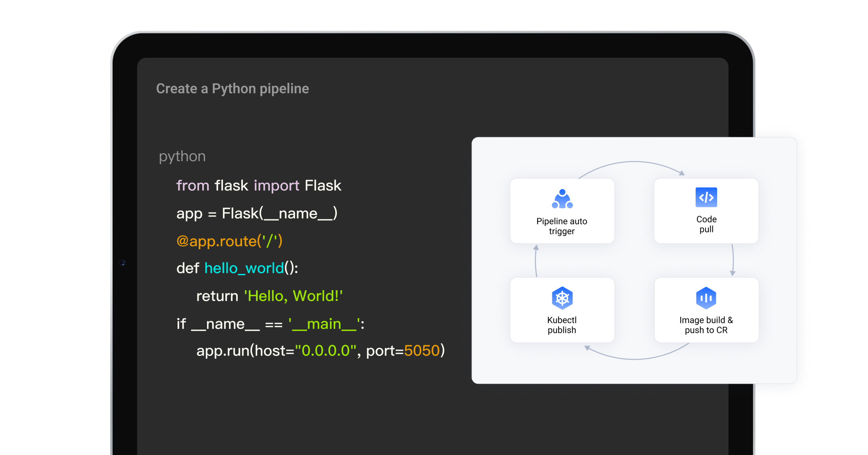Select the 'Code pull' label
The width and height of the screenshot is (868, 455).
pos(706,224)
